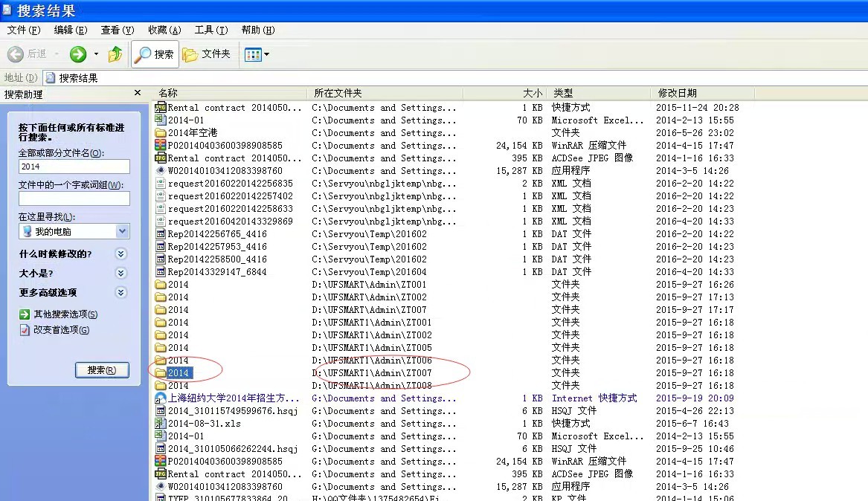Expand 什么时候修改的? options
The width and height of the screenshot is (868, 501).
coord(120,254)
